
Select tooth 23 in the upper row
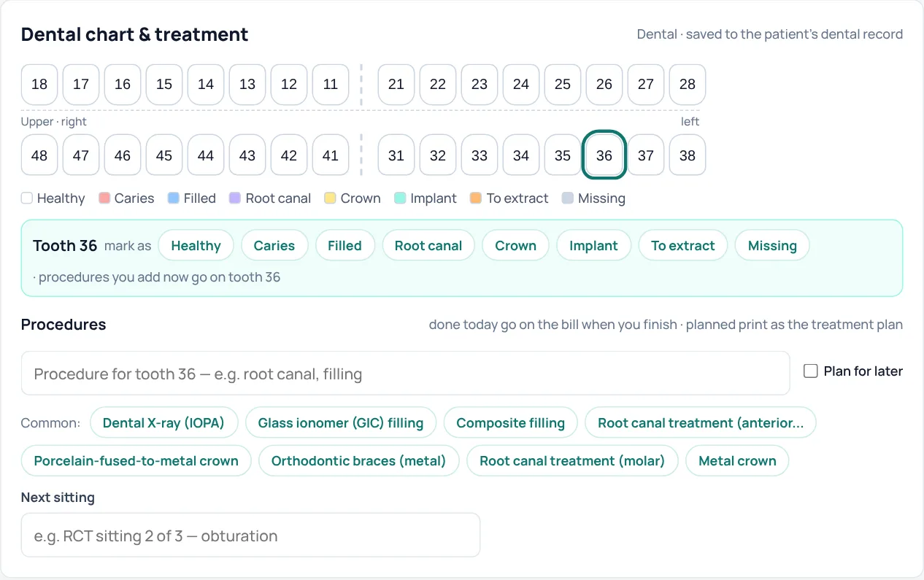(480, 84)
